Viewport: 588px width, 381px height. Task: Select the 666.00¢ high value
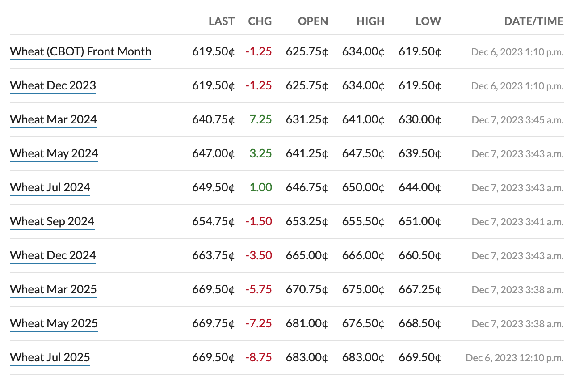tap(363, 256)
